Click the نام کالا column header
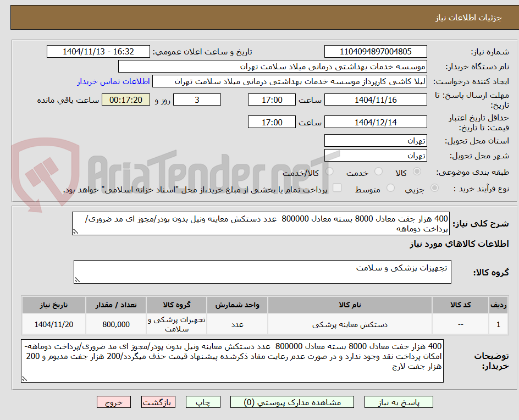 tap(350, 305)
